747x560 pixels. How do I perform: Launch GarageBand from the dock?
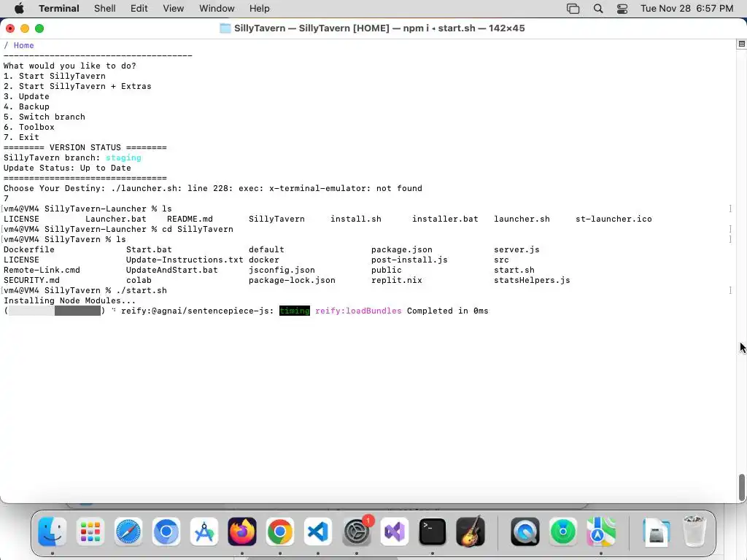coord(471,532)
